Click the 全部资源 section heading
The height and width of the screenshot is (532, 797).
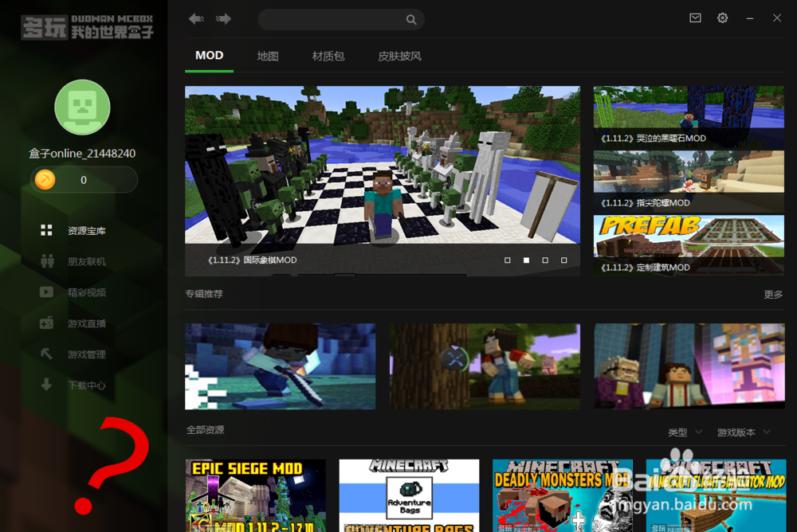coord(206,430)
